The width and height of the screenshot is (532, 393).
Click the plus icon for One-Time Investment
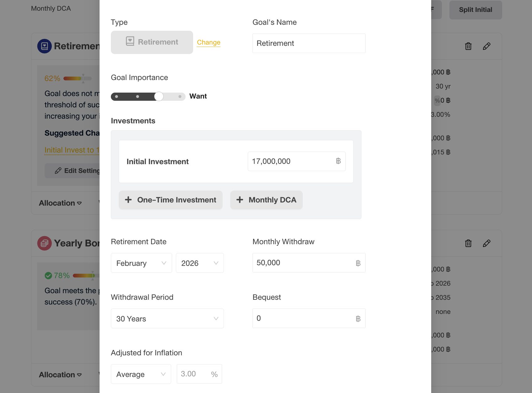[128, 200]
